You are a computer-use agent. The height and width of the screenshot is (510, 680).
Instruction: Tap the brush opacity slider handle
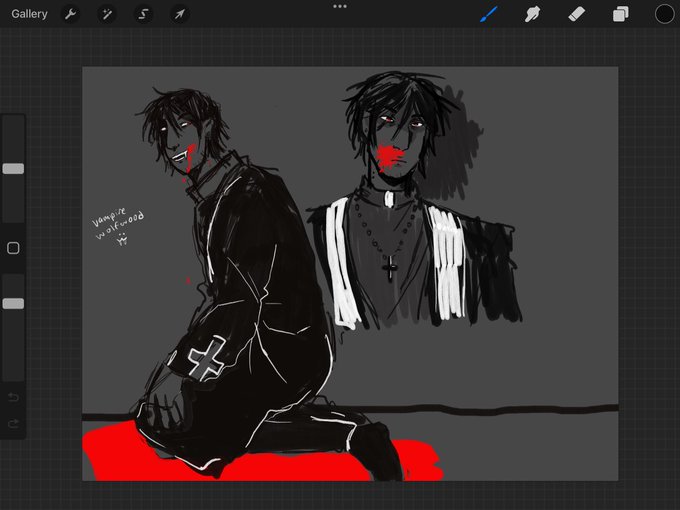[x=13, y=304]
